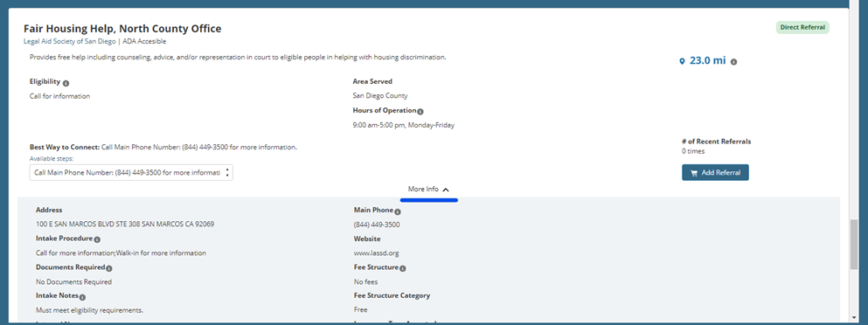Click the No fees text

[365, 282]
